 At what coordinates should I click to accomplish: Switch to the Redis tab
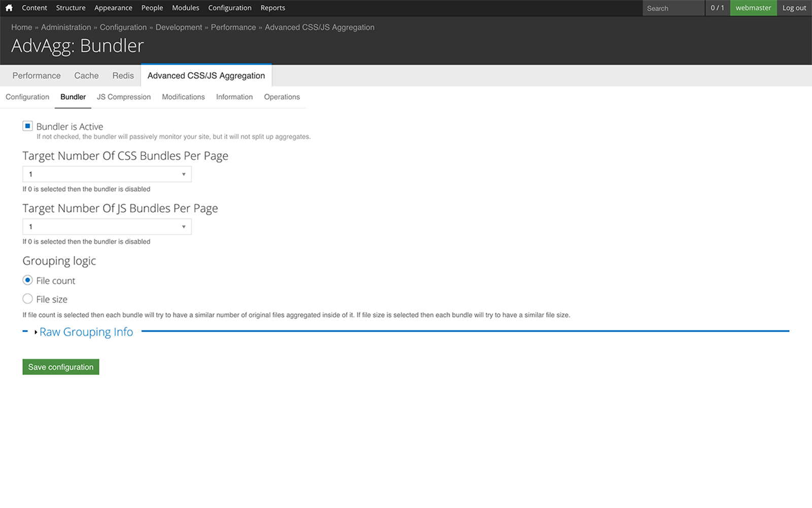coord(123,76)
